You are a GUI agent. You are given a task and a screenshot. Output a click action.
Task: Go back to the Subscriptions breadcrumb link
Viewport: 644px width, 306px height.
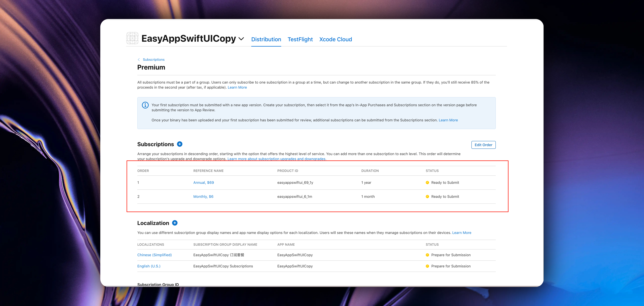click(x=154, y=60)
